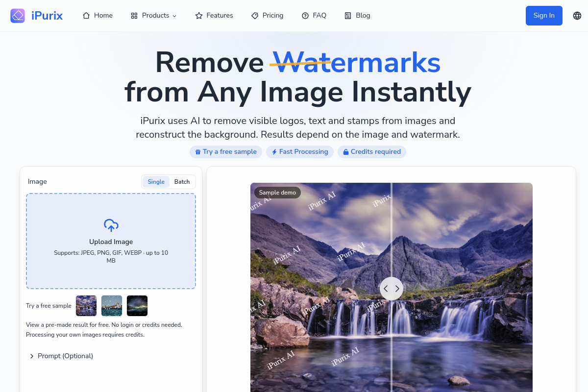
Task: Choose the third dark night sample thumbnail
Action: point(137,306)
